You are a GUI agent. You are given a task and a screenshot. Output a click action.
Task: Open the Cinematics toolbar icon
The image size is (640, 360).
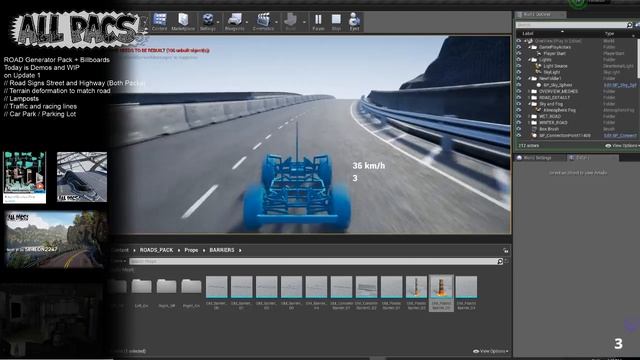[x=263, y=21]
